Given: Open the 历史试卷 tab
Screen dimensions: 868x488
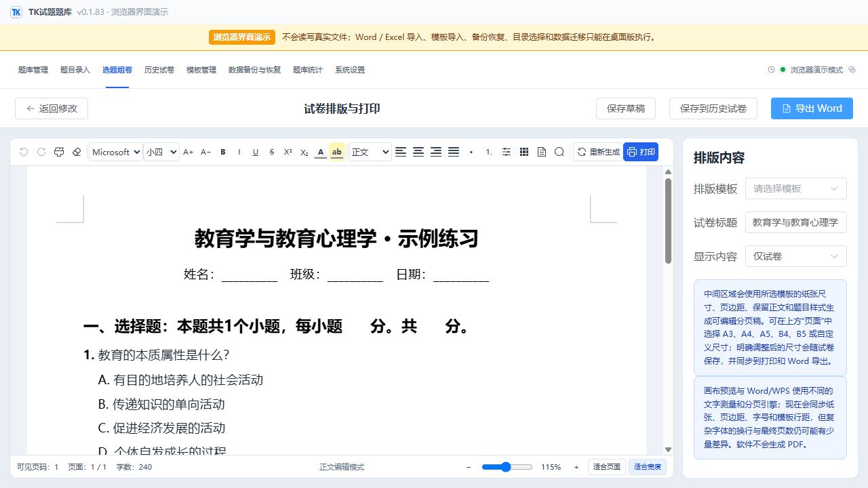Looking at the screenshot, I should tap(159, 70).
